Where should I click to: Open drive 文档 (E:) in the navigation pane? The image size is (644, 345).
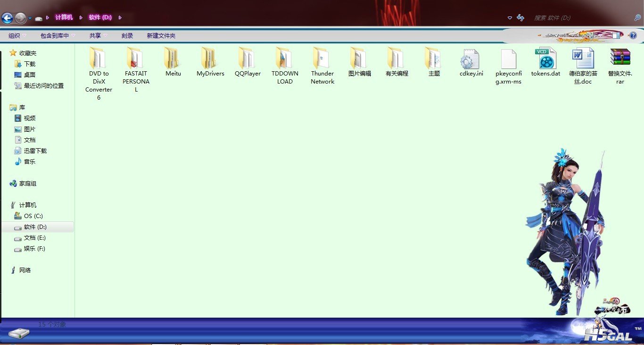click(x=30, y=237)
